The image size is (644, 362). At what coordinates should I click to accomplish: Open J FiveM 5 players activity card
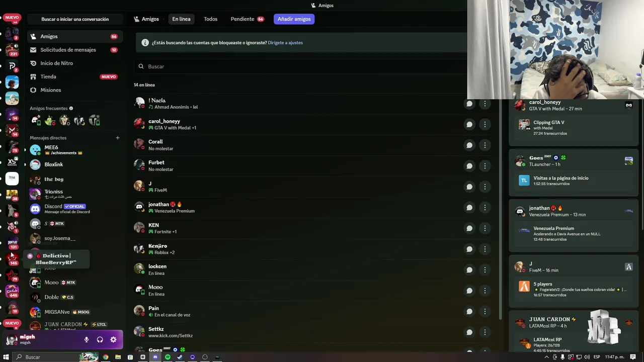tap(574, 289)
